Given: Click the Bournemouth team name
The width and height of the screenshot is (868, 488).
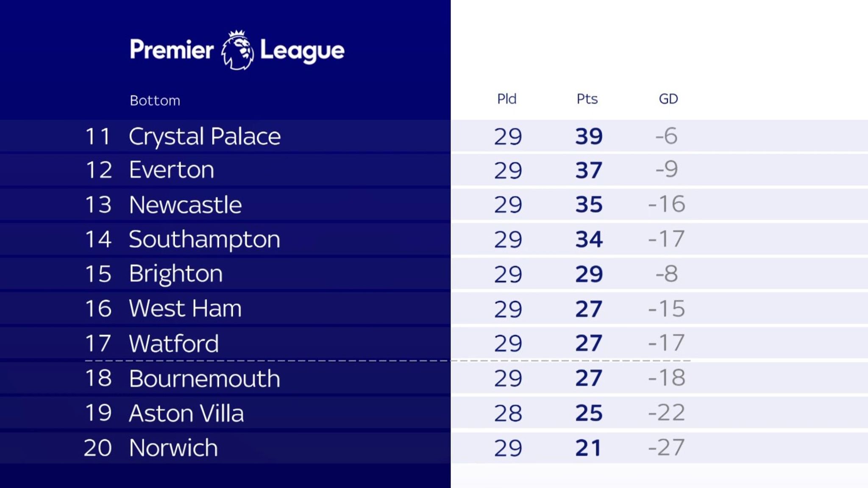Looking at the screenshot, I should pos(204,378).
